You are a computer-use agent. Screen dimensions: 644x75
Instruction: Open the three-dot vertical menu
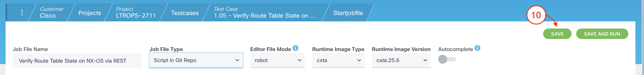22,13
